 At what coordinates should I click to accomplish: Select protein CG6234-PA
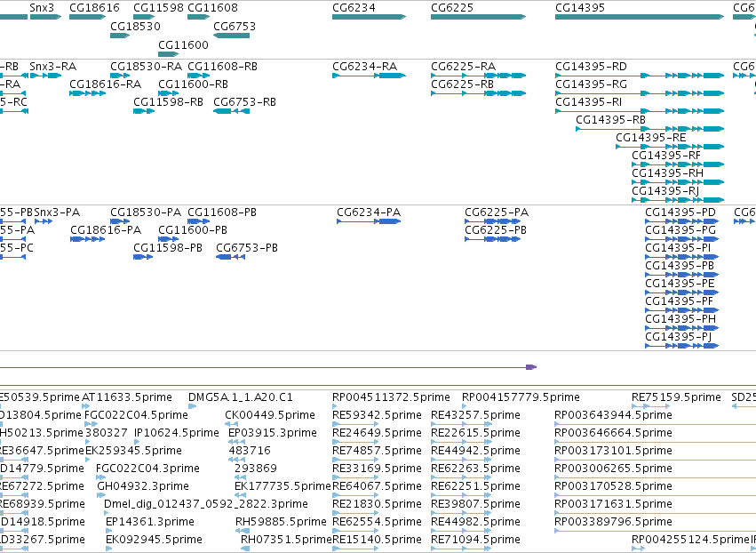click(x=369, y=212)
